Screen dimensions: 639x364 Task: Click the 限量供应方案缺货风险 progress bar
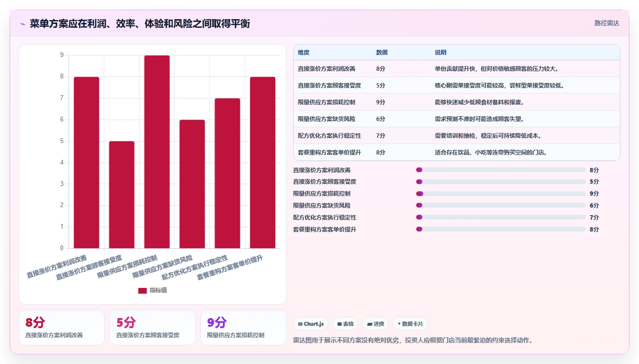(x=501, y=205)
